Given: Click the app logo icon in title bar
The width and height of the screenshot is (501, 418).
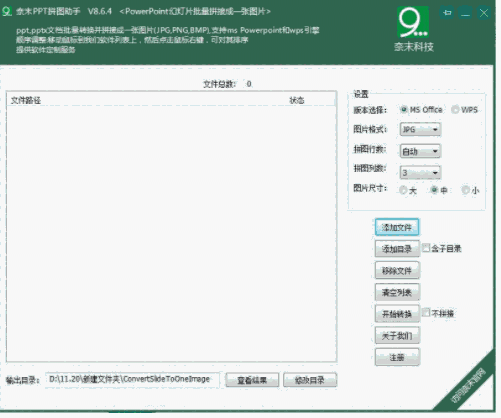Looking at the screenshot, I should (6, 11).
